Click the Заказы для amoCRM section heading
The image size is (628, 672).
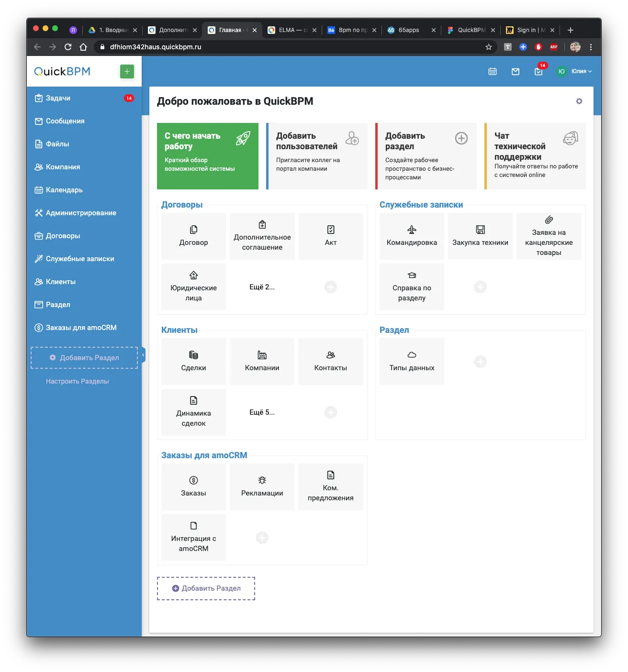pos(204,455)
